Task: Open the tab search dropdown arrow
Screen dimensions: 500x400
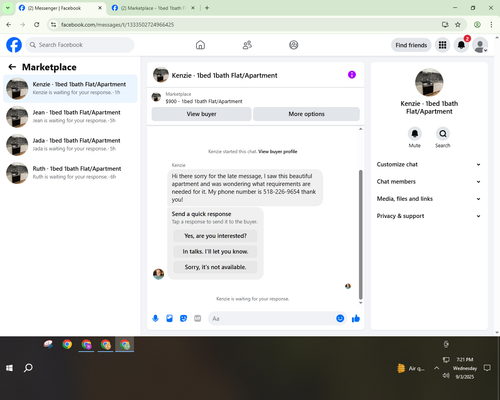Action: coord(8,8)
